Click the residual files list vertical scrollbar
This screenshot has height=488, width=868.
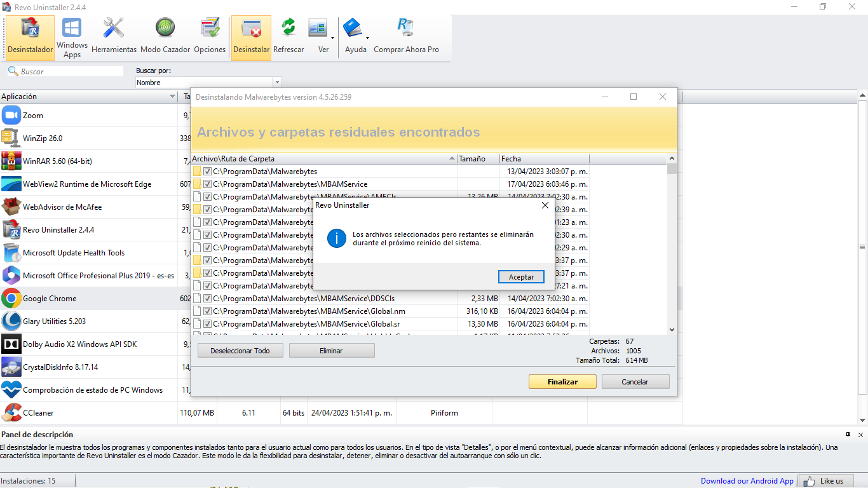click(x=672, y=248)
